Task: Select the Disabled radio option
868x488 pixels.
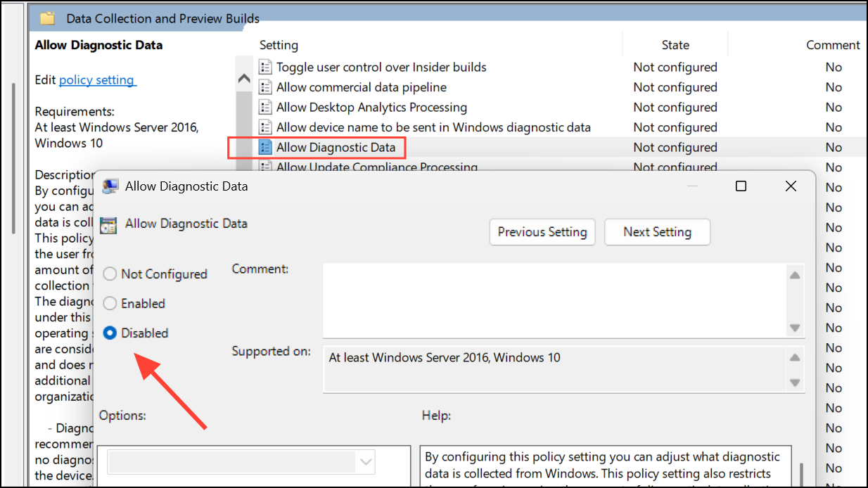Action: [110, 333]
